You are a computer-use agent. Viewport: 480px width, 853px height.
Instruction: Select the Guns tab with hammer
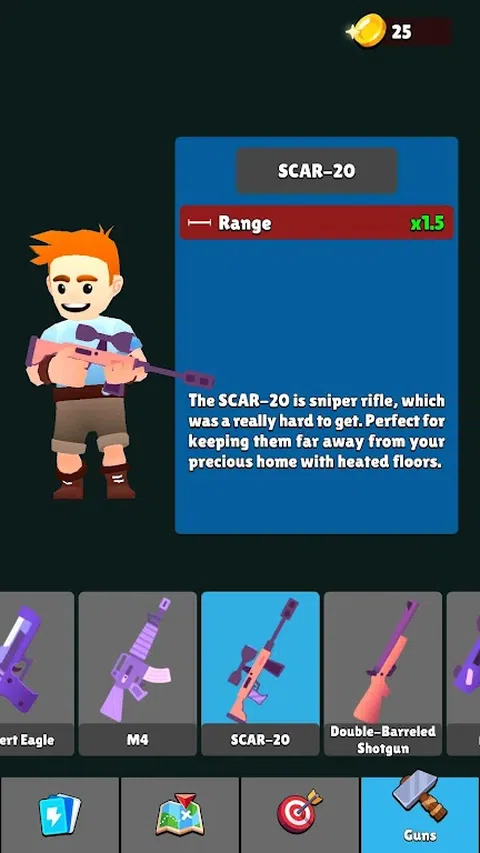click(420, 813)
